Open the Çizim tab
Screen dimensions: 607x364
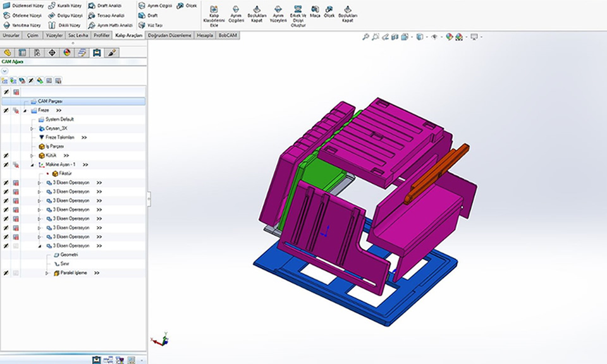32,35
